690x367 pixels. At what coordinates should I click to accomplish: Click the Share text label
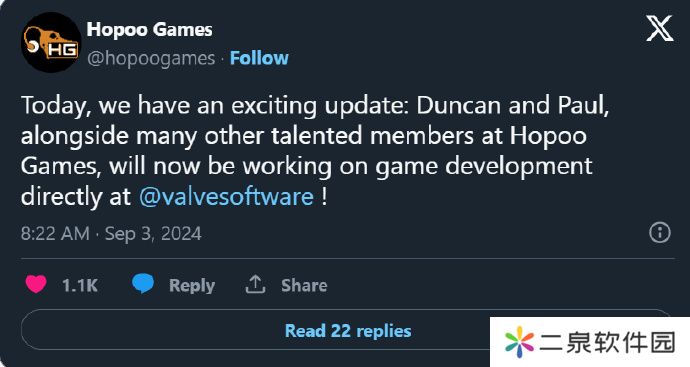click(x=304, y=286)
